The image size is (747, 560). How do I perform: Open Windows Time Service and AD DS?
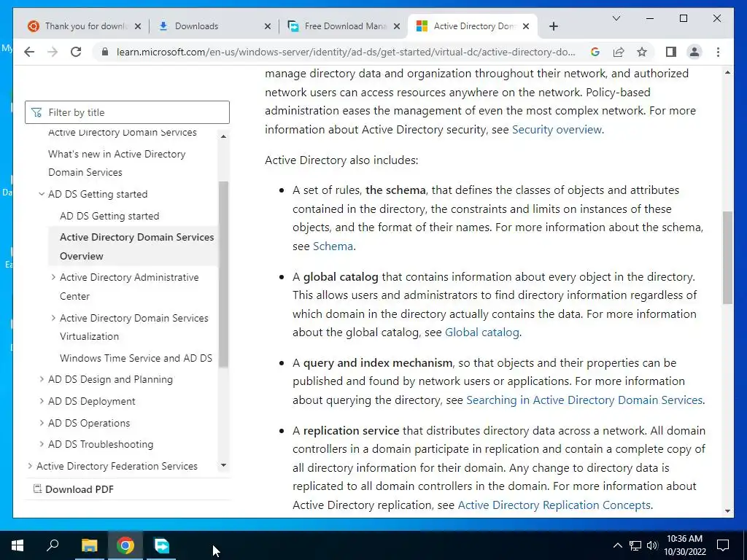[x=136, y=358]
